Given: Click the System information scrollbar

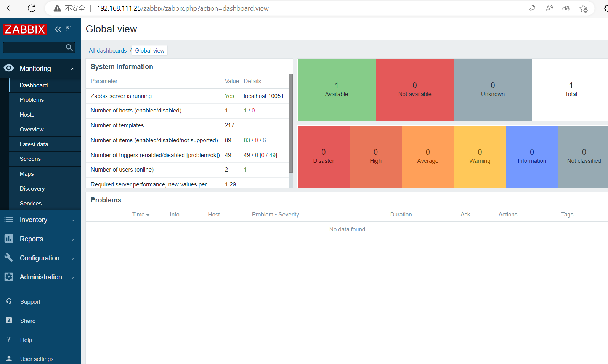Looking at the screenshot, I should [290, 124].
